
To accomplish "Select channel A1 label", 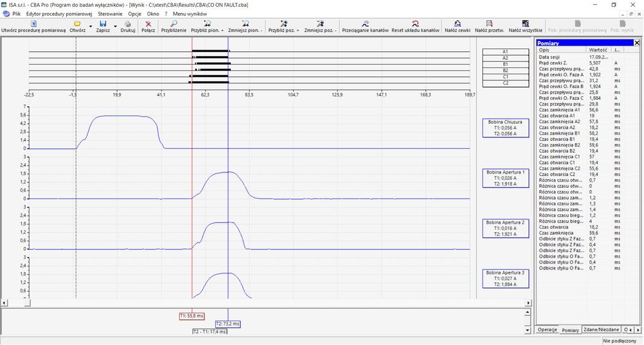I will pos(505,52).
